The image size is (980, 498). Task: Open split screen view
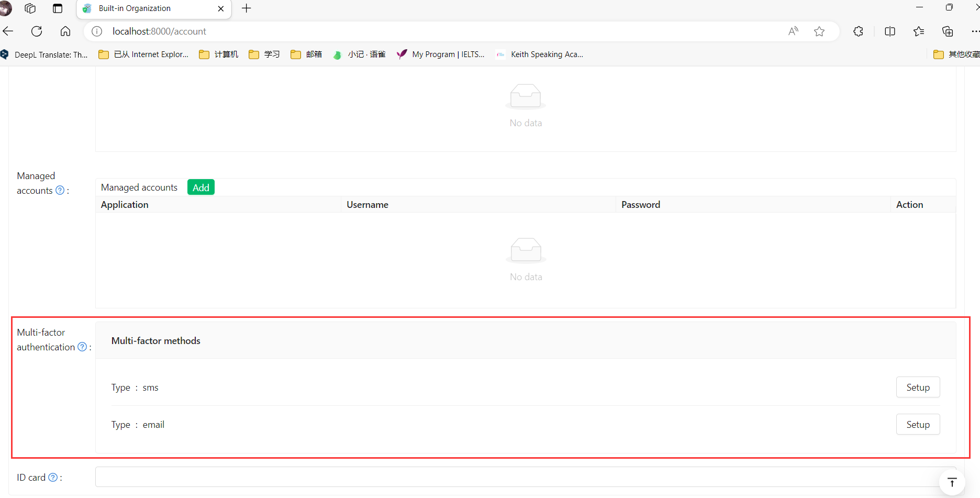click(890, 31)
